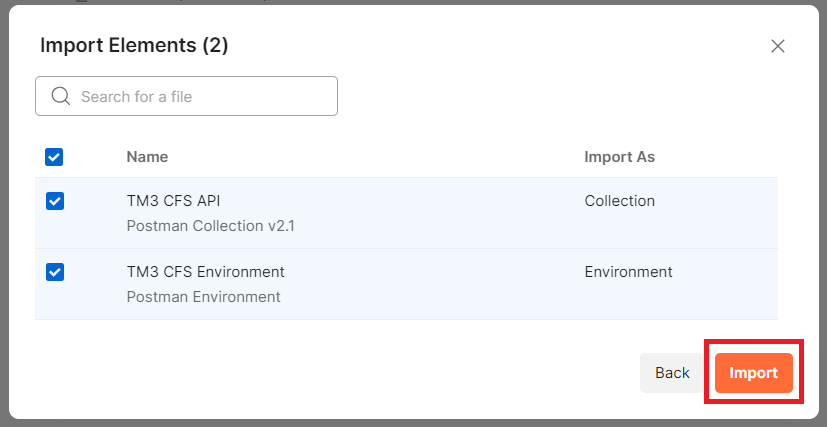The height and width of the screenshot is (427, 827).
Task: Click the Postman Collection v2.1 subtitle
Action: (210, 226)
